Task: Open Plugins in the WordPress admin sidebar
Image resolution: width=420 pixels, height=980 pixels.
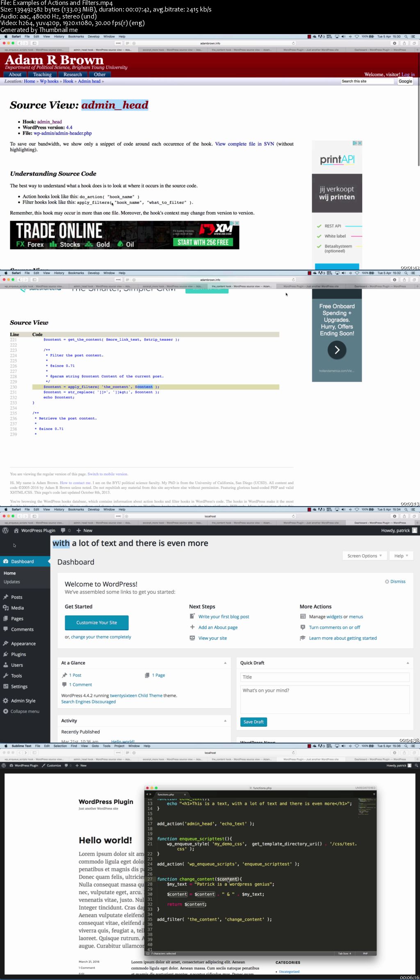Action: [18, 654]
